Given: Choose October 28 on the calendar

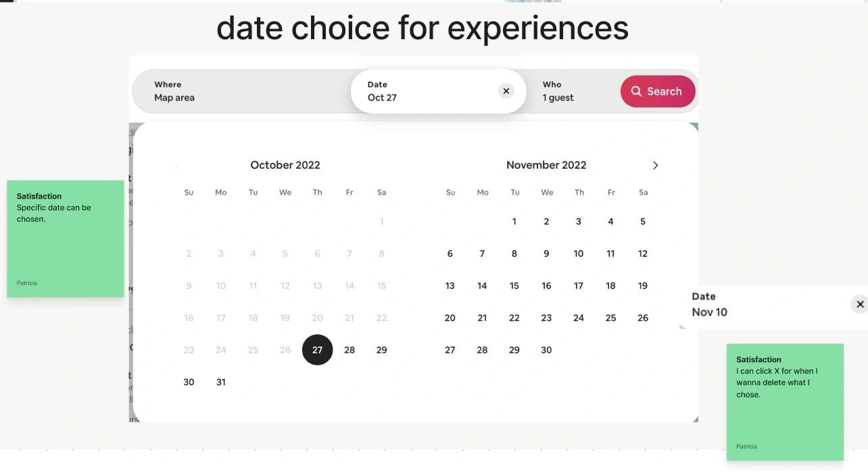Looking at the screenshot, I should (x=349, y=350).
